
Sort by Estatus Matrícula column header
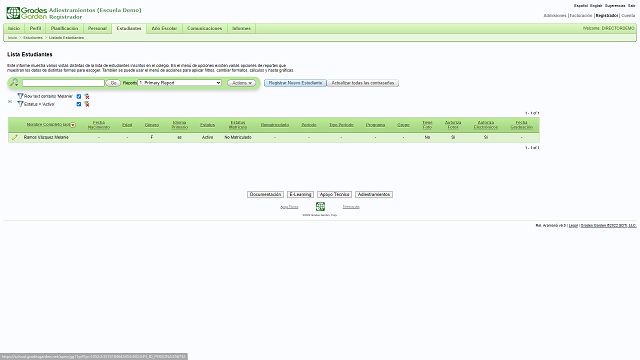(x=238, y=125)
